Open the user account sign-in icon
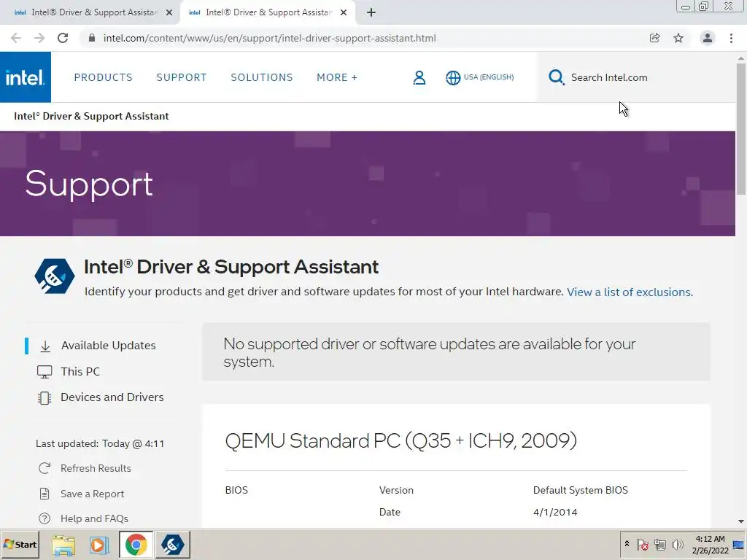The height and width of the screenshot is (560, 747). (x=419, y=77)
